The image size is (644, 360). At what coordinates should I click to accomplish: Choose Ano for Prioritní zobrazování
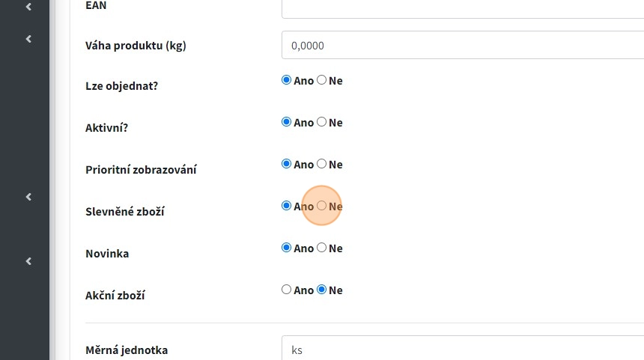click(x=286, y=164)
